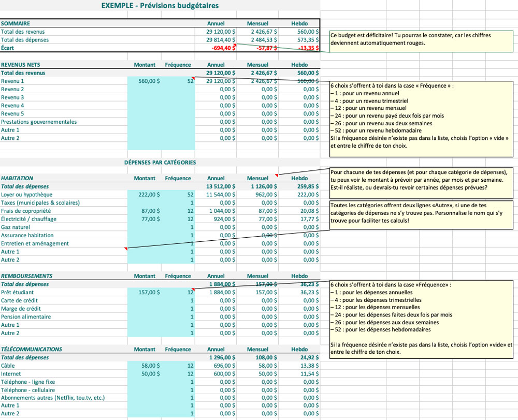This screenshot has height=420, width=518.
Task: Select Télécommunications total monthly 108,00 $
Action: [x=266, y=357]
